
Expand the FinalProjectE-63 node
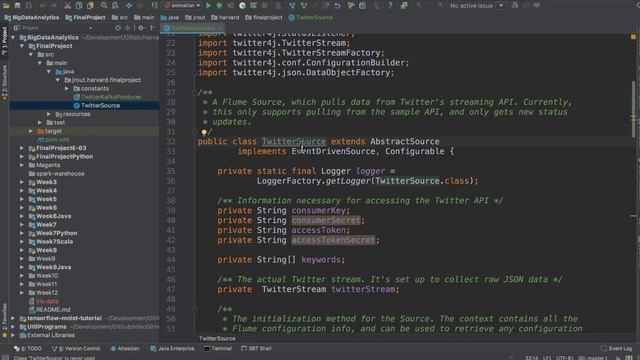pos(22,148)
